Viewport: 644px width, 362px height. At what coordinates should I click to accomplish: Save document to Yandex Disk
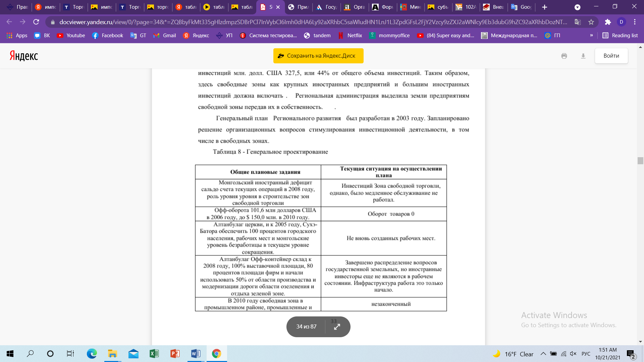318,56
